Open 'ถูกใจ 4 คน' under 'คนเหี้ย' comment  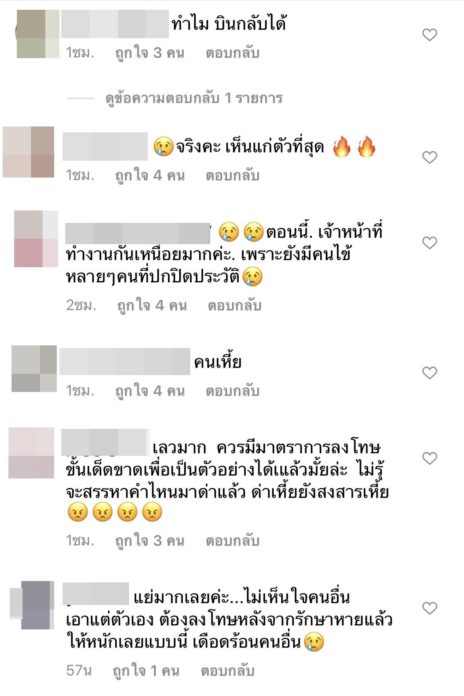coord(150,391)
